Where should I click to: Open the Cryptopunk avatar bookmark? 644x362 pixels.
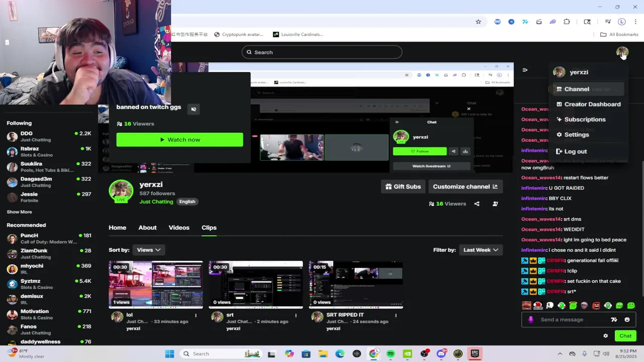click(x=238, y=35)
